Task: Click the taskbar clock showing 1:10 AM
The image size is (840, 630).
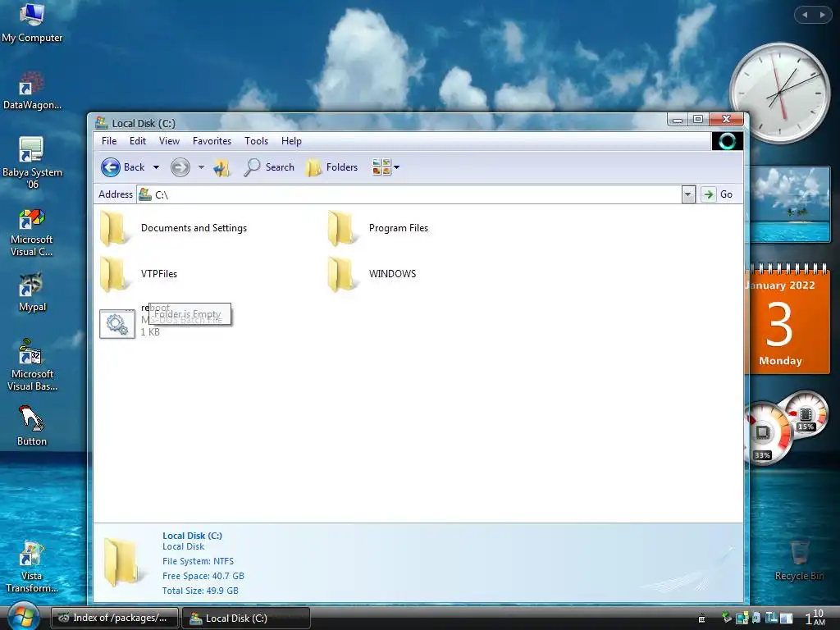Action: (x=815, y=618)
